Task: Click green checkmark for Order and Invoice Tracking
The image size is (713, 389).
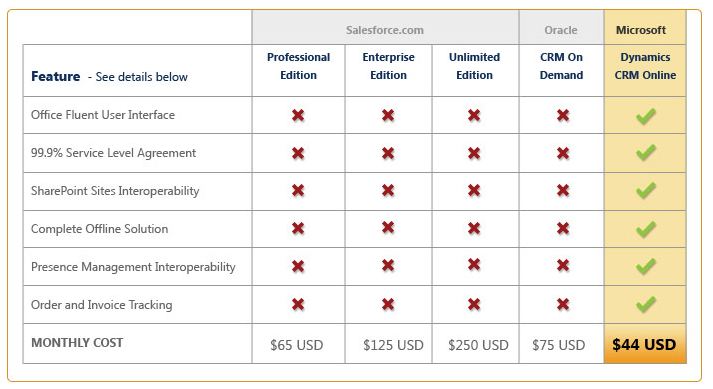Action: click(646, 304)
